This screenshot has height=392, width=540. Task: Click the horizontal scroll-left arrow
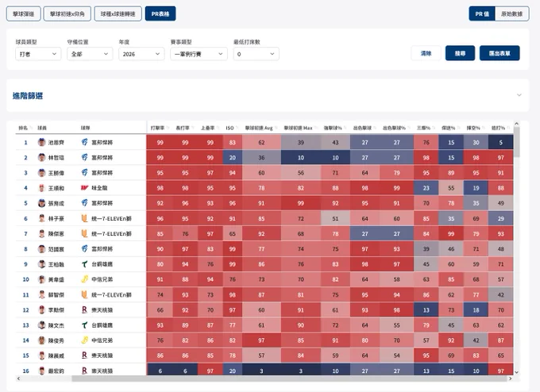tap(18, 379)
